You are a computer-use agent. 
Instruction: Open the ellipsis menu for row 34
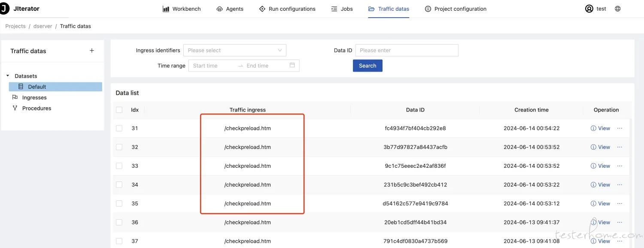tap(620, 185)
